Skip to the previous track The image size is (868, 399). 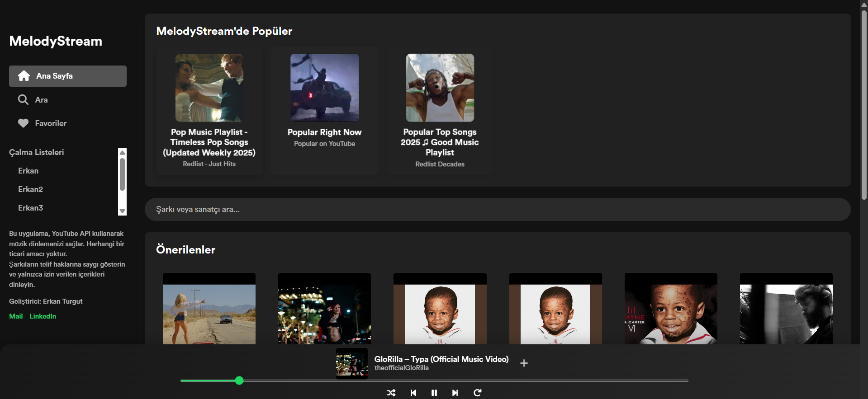coord(413,393)
